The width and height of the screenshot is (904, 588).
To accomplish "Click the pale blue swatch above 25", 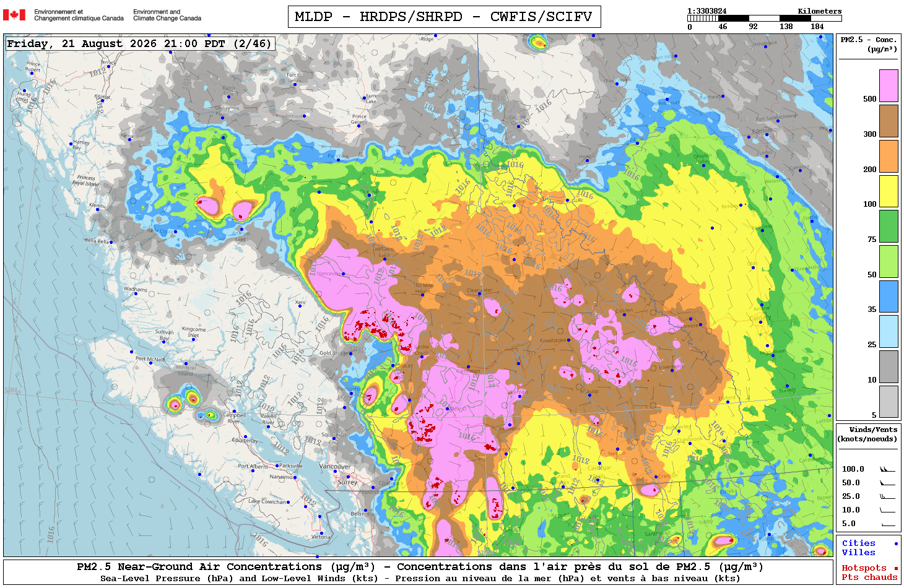I will click(x=889, y=332).
